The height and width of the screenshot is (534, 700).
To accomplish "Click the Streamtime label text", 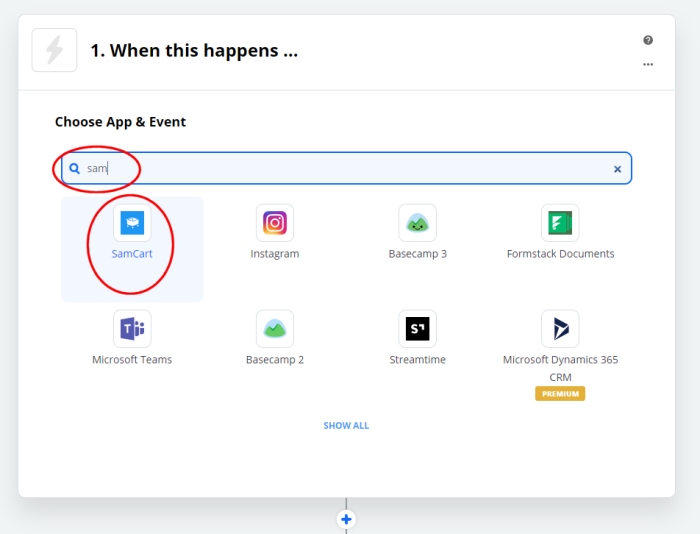I will (x=417, y=359).
